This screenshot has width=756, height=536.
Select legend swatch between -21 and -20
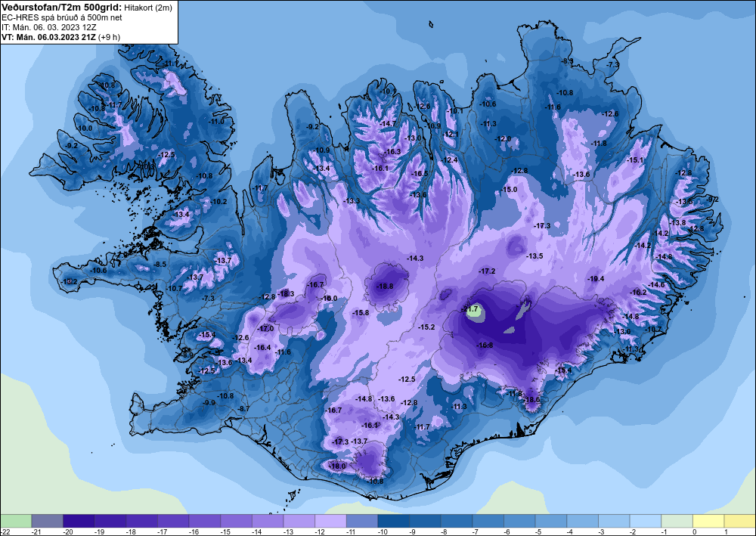[x=47, y=521]
